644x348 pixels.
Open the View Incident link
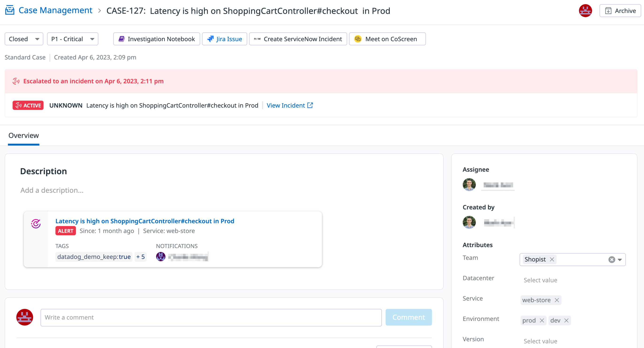(290, 106)
